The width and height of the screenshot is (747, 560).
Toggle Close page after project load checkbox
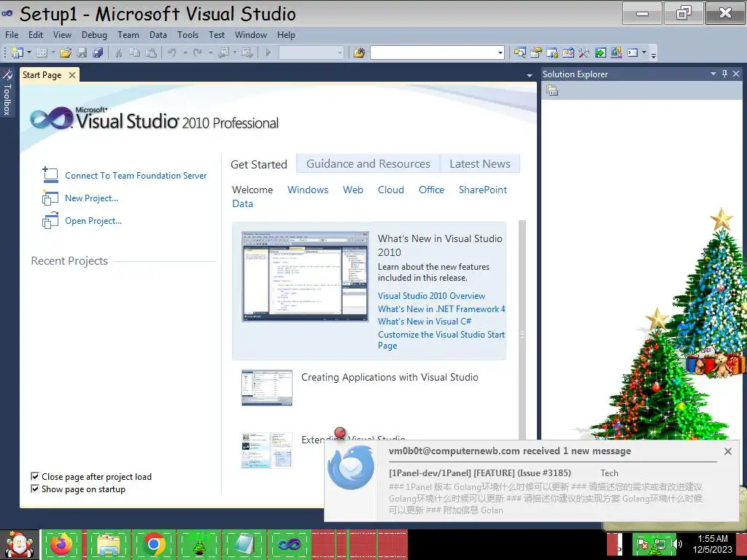[35, 476]
